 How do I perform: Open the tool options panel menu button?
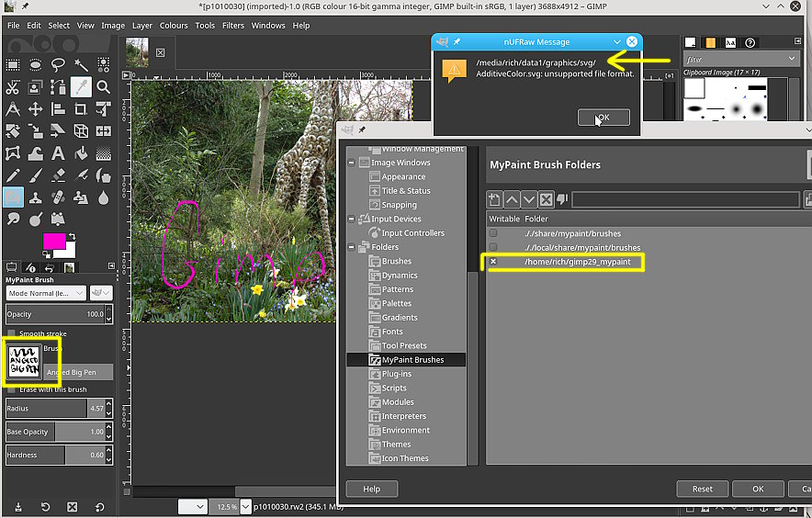tap(111, 265)
